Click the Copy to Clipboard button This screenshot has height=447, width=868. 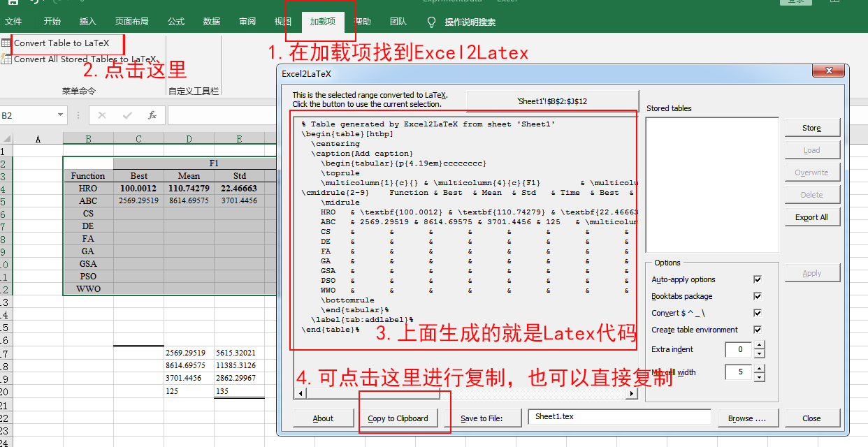[x=399, y=418]
